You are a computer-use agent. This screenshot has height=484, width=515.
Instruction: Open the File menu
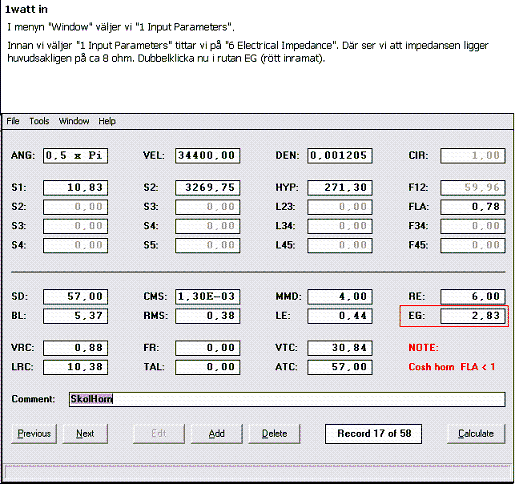click(13, 121)
